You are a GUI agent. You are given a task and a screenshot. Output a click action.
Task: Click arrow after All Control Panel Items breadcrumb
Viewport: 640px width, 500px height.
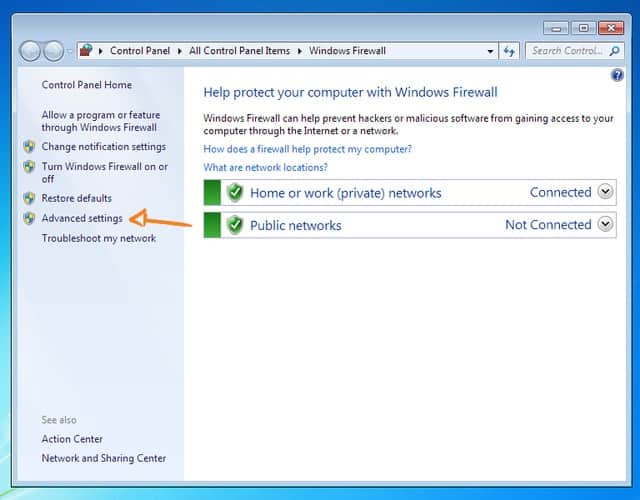tap(299, 51)
